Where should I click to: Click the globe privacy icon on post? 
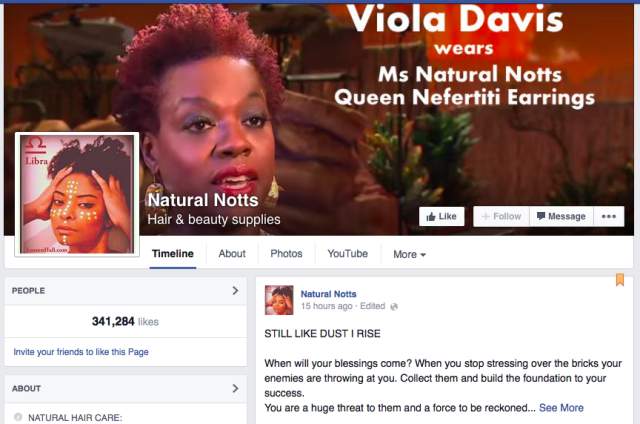(x=394, y=306)
